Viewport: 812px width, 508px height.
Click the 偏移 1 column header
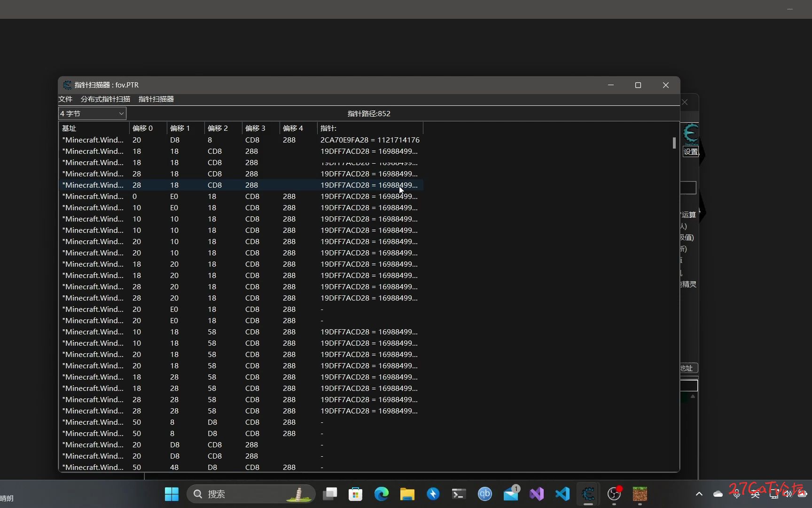click(x=186, y=128)
